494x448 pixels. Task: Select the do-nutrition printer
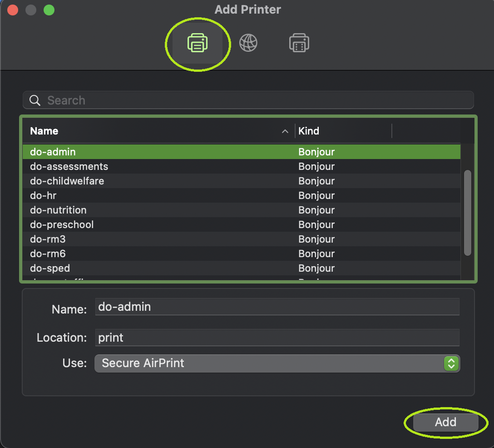click(x=242, y=209)
